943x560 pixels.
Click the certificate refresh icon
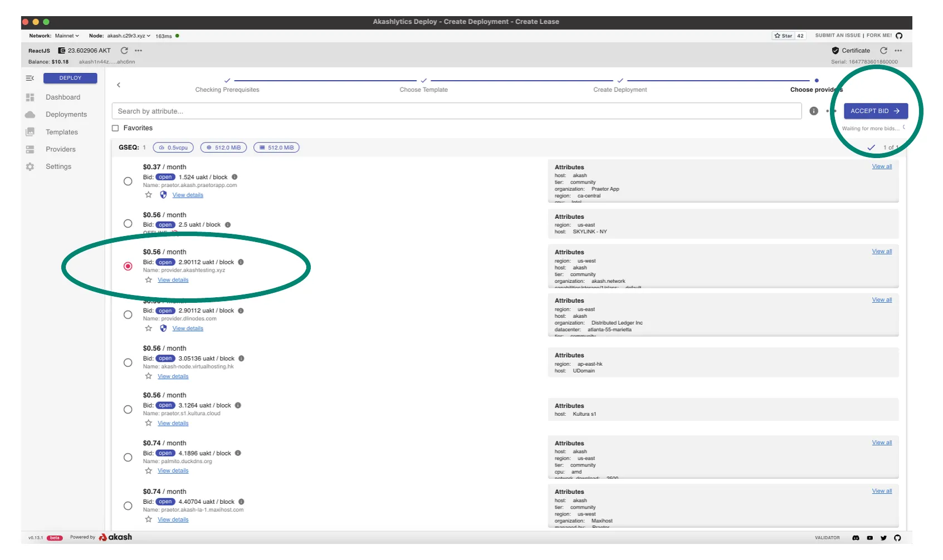tap(883, 51)
